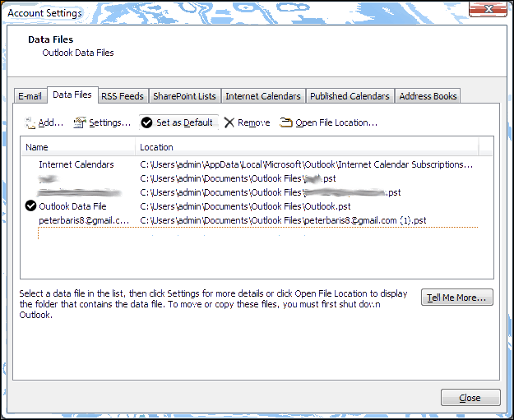Click the peterbaris8@gmail.com (1).pst path

coord(283,220)
